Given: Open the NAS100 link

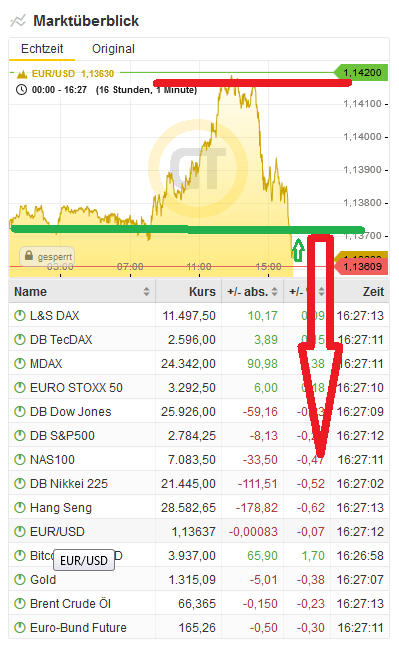Looking at the screenshot, I should [x=52, y=459].
